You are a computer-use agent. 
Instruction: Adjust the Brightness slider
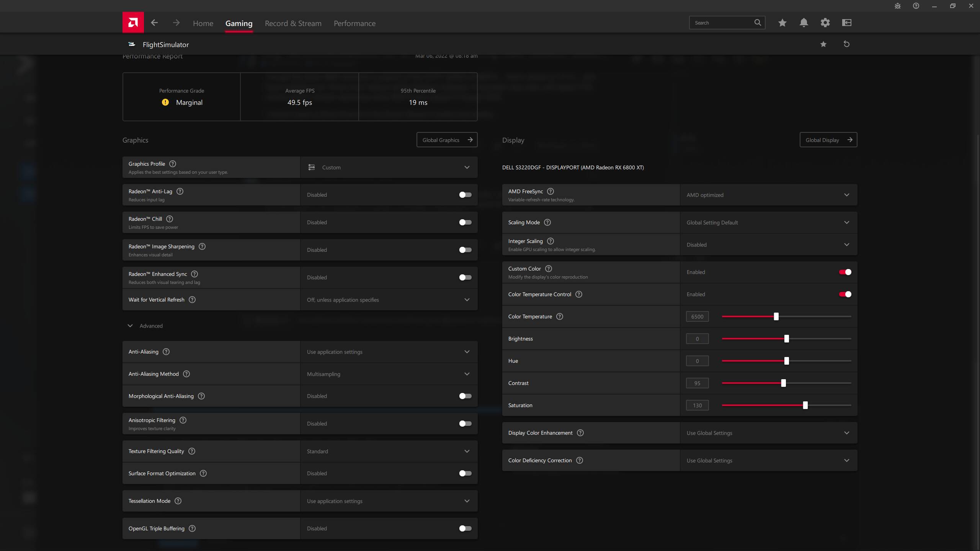click(x=786, y=339)
